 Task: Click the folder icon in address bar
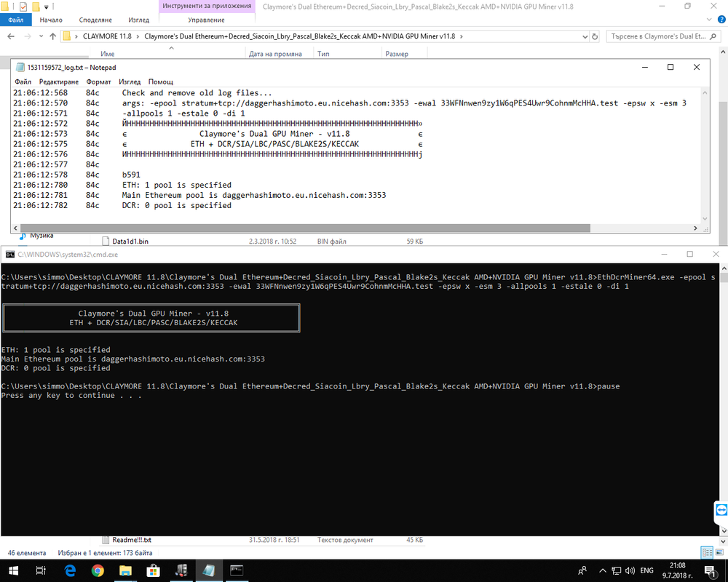tap(67, 36)
